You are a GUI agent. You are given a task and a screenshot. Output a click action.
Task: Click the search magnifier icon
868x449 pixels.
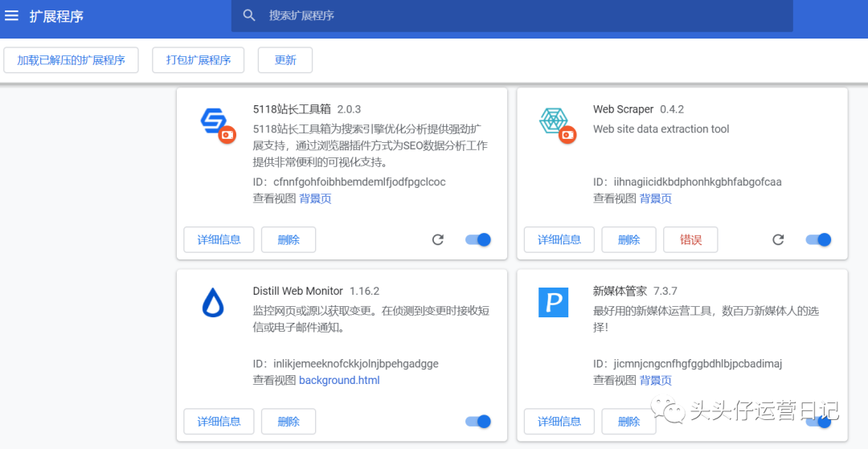(x=249, y=15)
